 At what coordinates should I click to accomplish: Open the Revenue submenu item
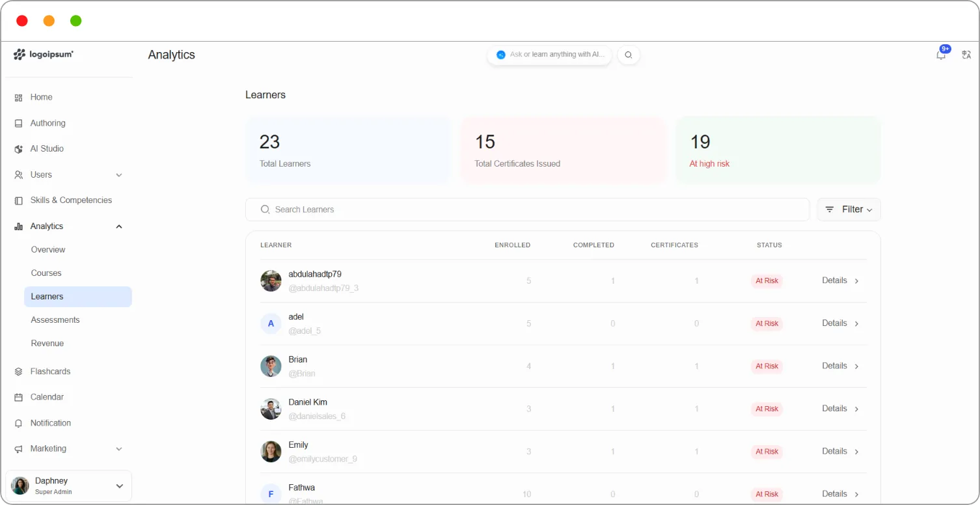click(x=48, y=344)
